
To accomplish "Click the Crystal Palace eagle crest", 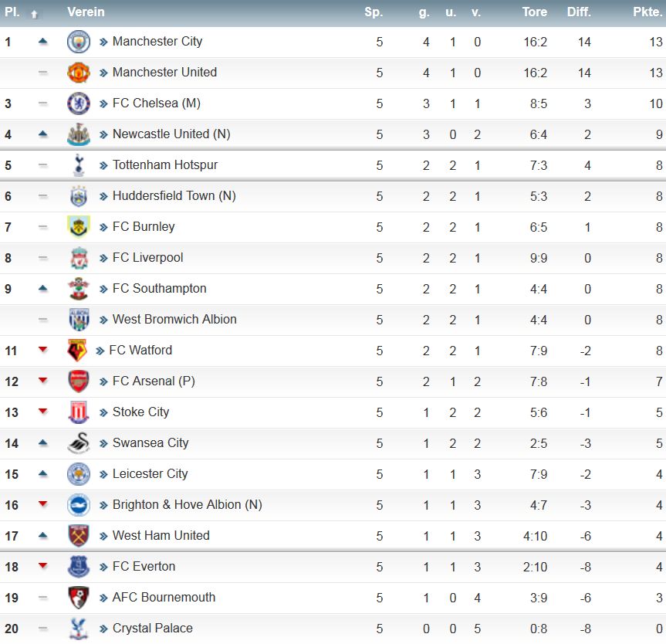I will tap(79, 629).
